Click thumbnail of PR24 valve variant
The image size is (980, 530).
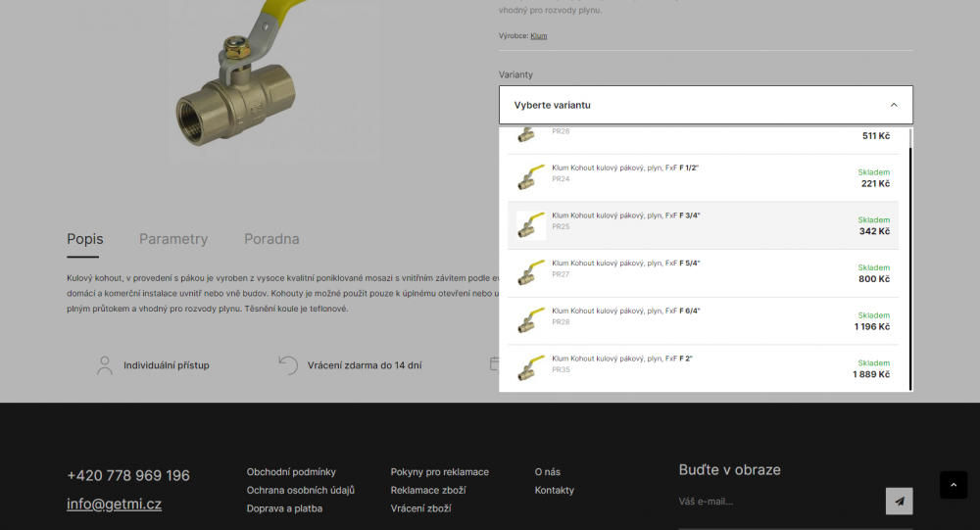point(530,177)
